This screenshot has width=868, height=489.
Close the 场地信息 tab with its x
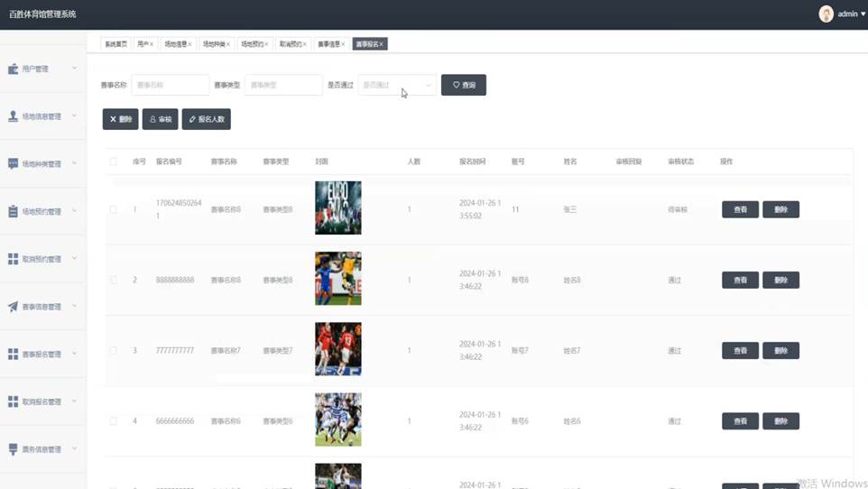189,44
